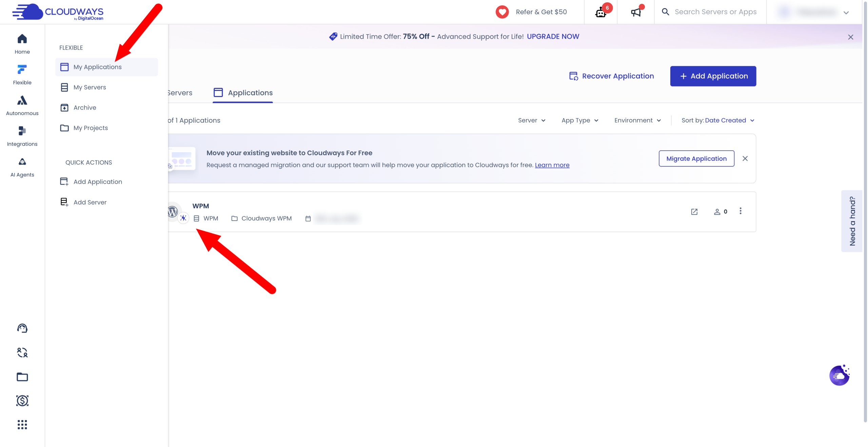Click the Cloudways WPM project label
Image resolution: width=868 pixels, height=447 pixels.
click(267, 218)
